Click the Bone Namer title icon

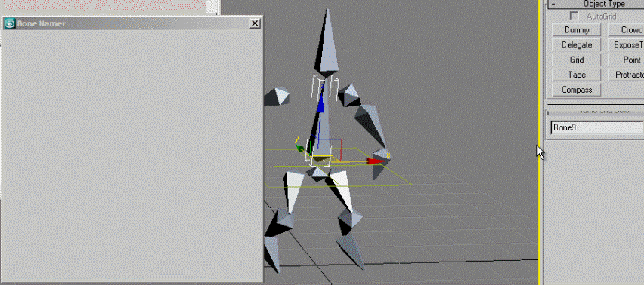pos(10,23)
